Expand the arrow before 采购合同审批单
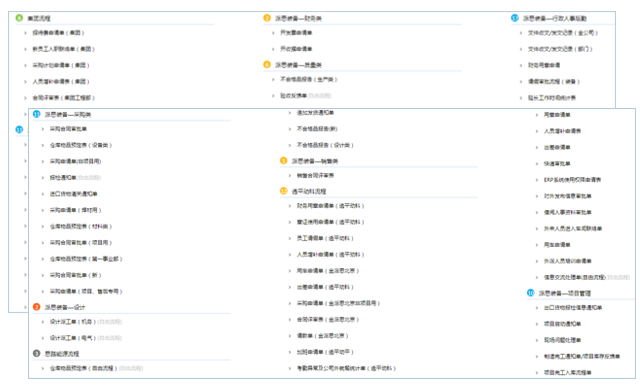Screen dimensions: 640x387 (x=42, y=129)
